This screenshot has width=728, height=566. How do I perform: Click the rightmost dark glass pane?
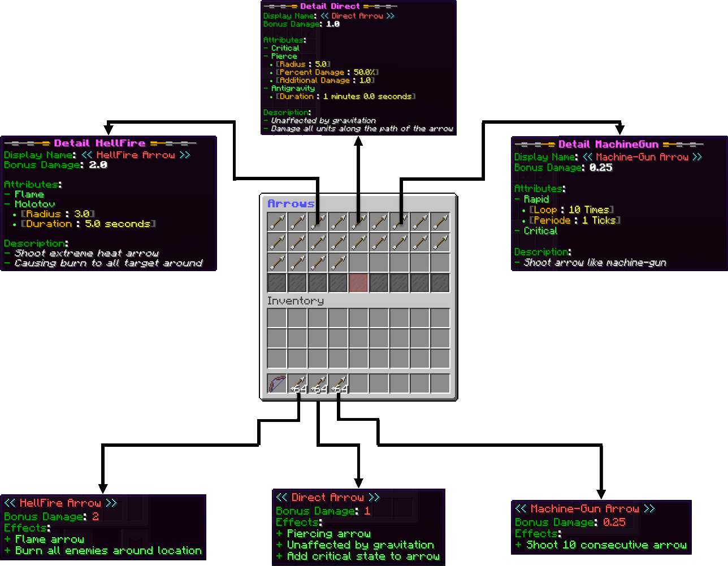point(440,283)
